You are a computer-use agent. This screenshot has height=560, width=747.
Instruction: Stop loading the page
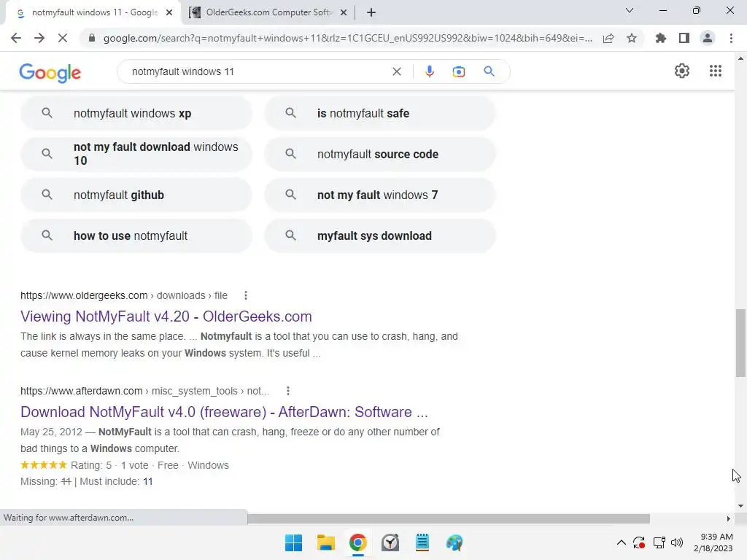63,38
